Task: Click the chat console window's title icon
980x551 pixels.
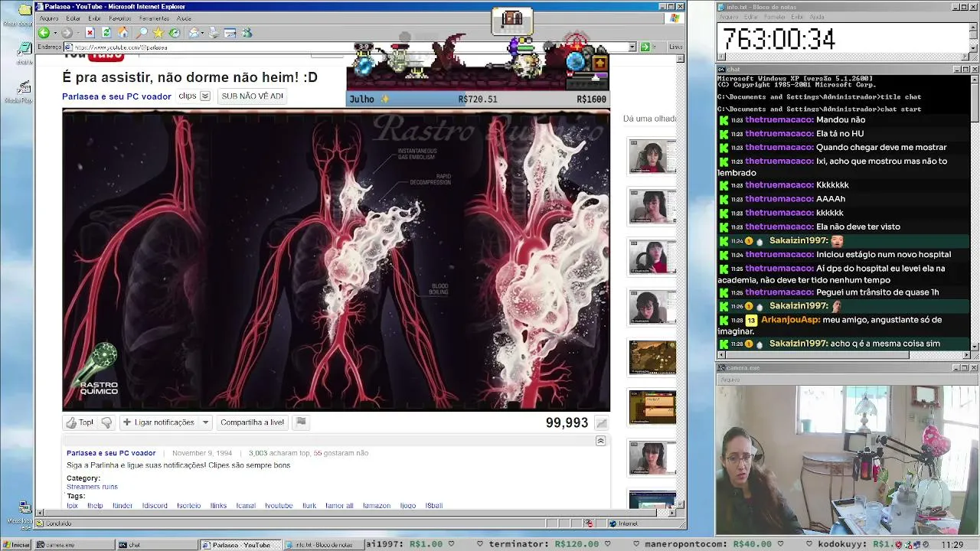Action: (x=721, y=69)
